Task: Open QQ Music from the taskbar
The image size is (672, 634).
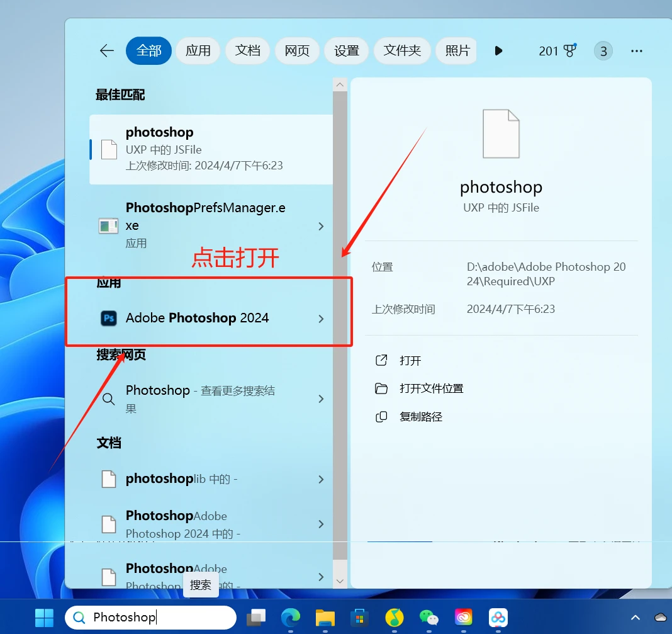Action: click(395, 618)
